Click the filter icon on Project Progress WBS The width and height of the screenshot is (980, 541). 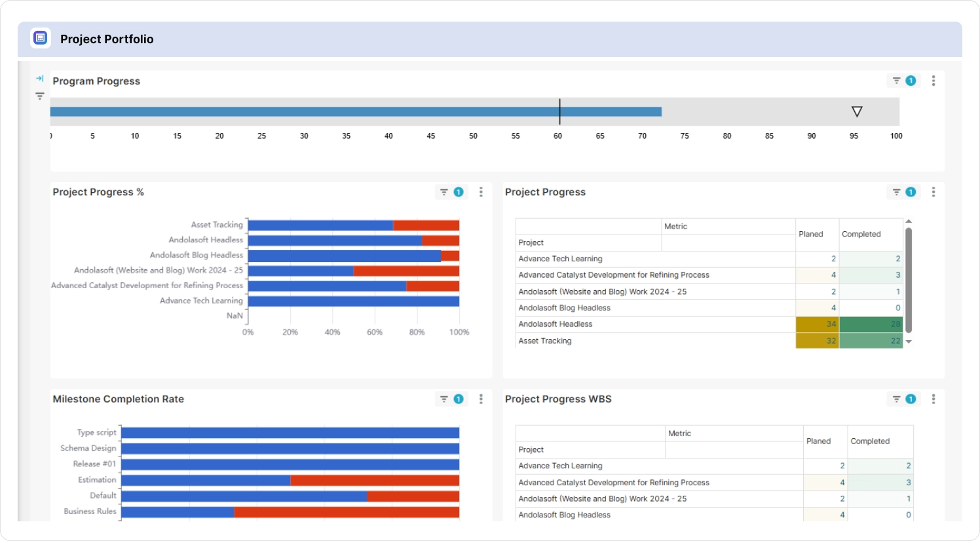(x=897, y=399)
